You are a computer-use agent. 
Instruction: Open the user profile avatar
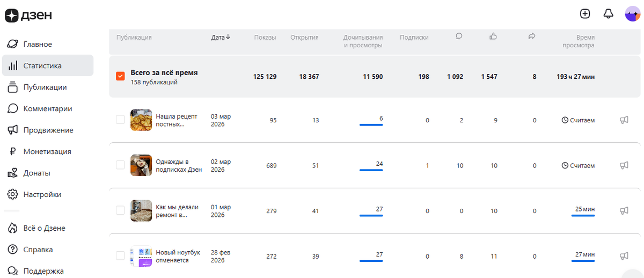click(633, 14)
